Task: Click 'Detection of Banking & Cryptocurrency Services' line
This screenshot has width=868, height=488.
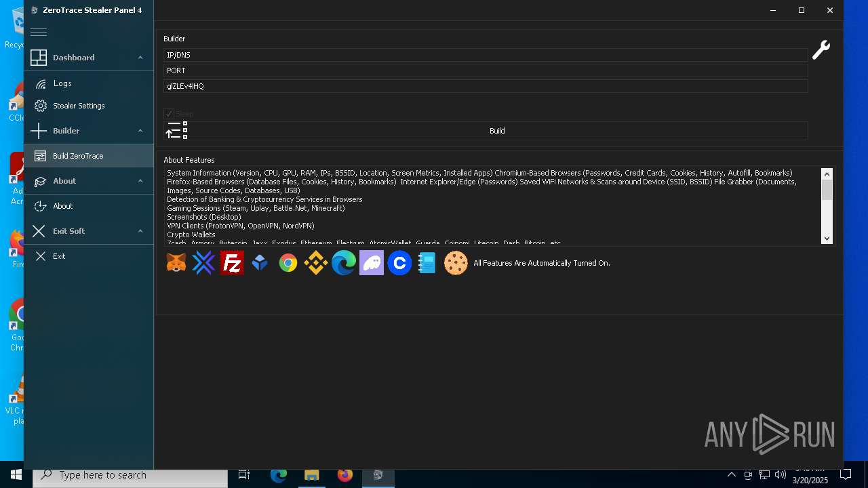Action: tap(264, 199)
